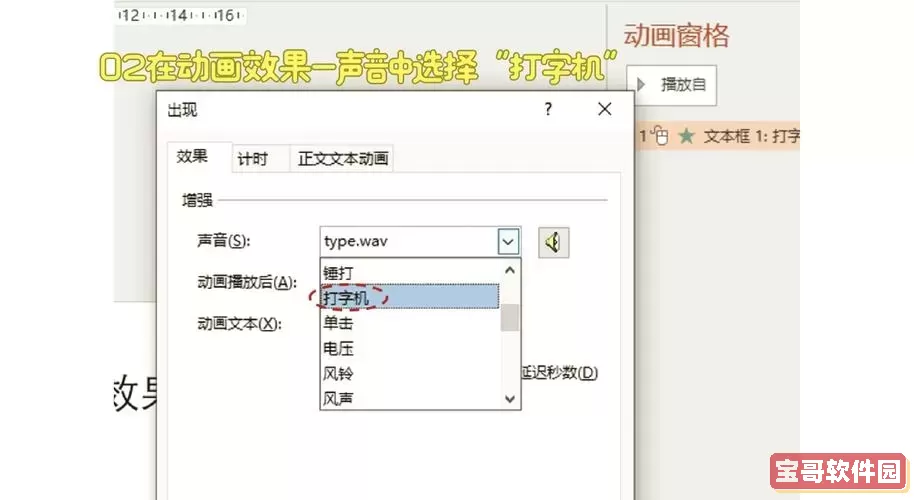Select 单击 sound option
The width and height of the screenshot is (914, 500).
(410, 322)
